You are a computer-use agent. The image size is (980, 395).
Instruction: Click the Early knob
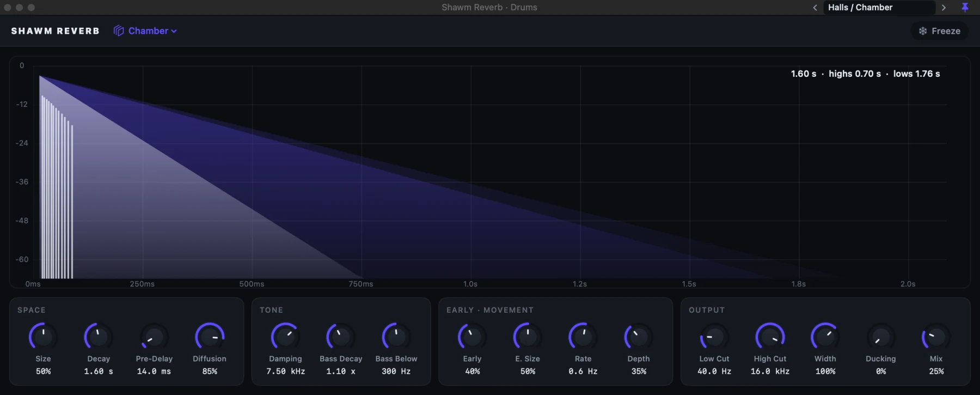pyautogui.click(x=472, y=337)
